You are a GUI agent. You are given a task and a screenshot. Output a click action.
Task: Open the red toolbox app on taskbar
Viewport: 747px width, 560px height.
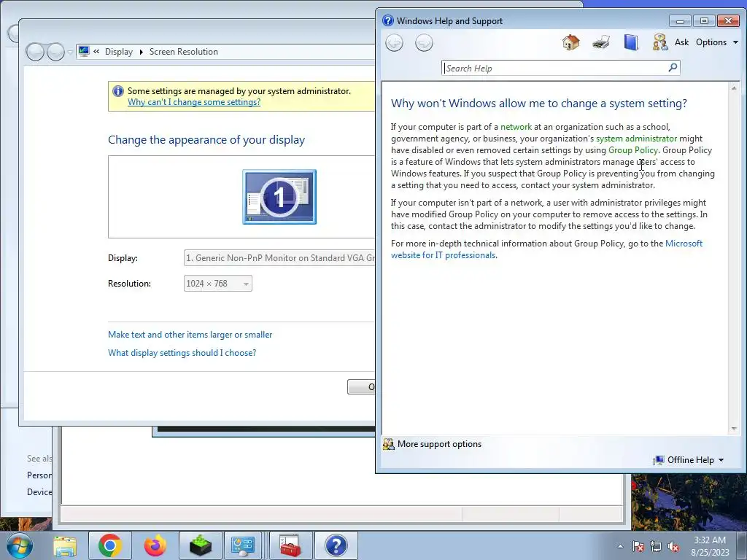tap(290, 545)
